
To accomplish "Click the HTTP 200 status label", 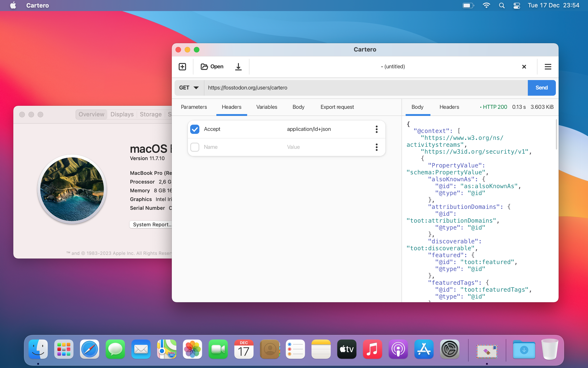I will point(493,107).
